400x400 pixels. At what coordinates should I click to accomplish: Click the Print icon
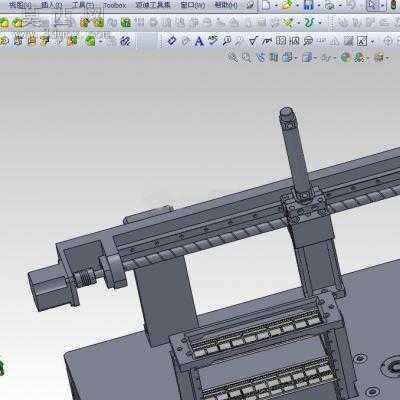[x=330, y=5]
